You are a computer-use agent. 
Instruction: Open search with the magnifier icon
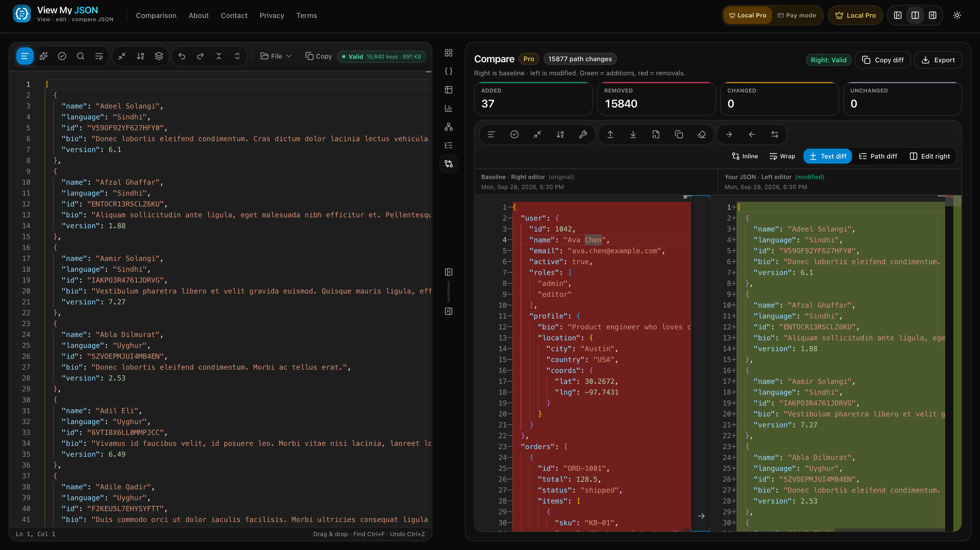point(80,56)
